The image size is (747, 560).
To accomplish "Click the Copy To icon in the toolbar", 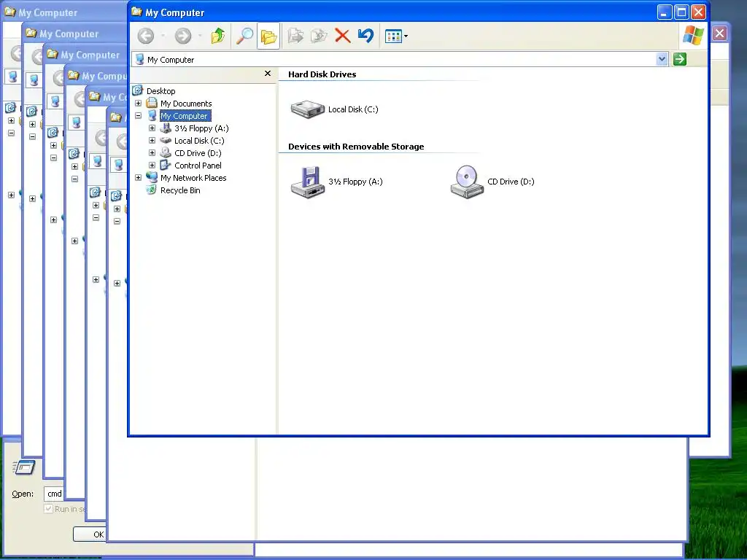I will pyautogui.click(x=319, y=36).
